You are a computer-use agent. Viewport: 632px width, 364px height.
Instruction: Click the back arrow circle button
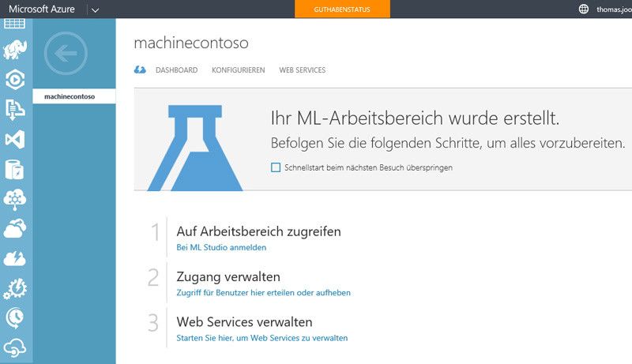[x=66, y=53]
